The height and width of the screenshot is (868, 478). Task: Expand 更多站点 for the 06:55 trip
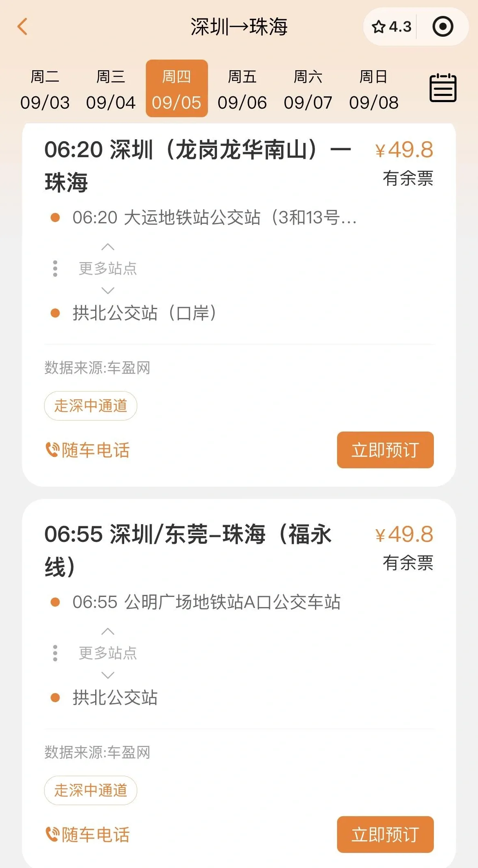108,653
